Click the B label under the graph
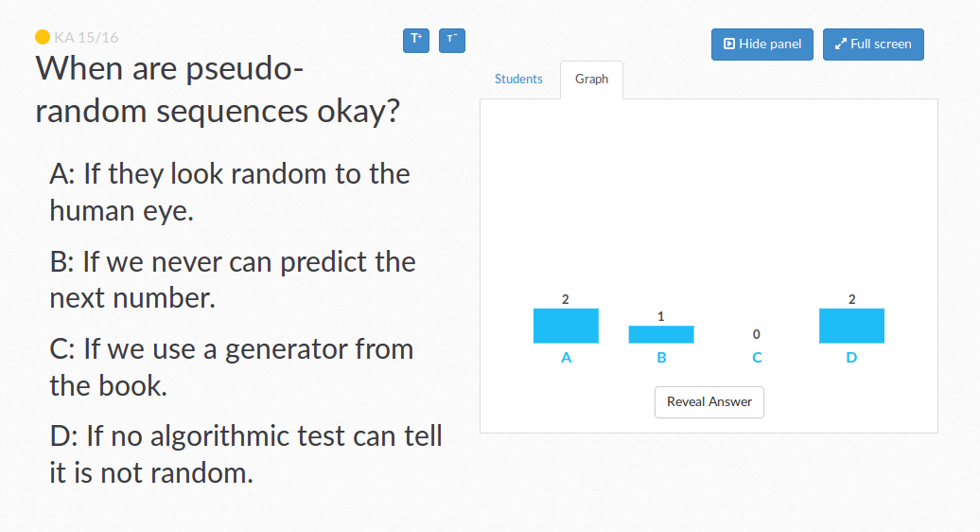This screenshot has height=532, width=980. point(661,358)
